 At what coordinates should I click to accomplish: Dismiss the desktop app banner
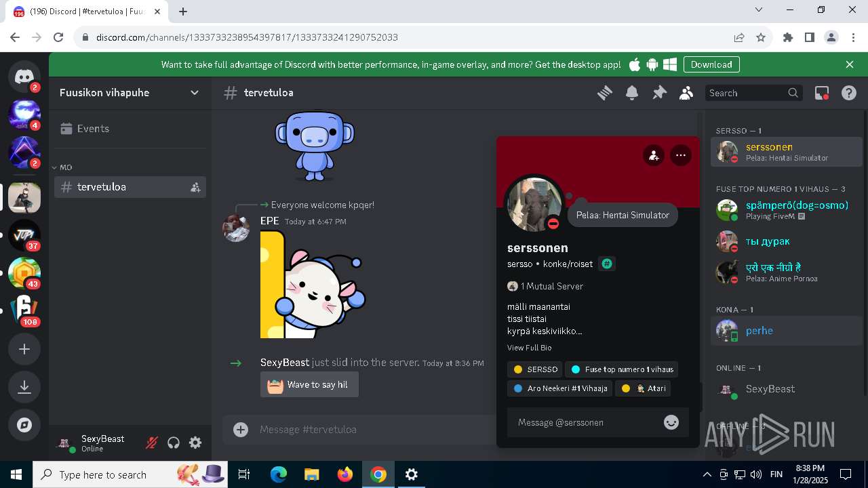coord(850,64)
